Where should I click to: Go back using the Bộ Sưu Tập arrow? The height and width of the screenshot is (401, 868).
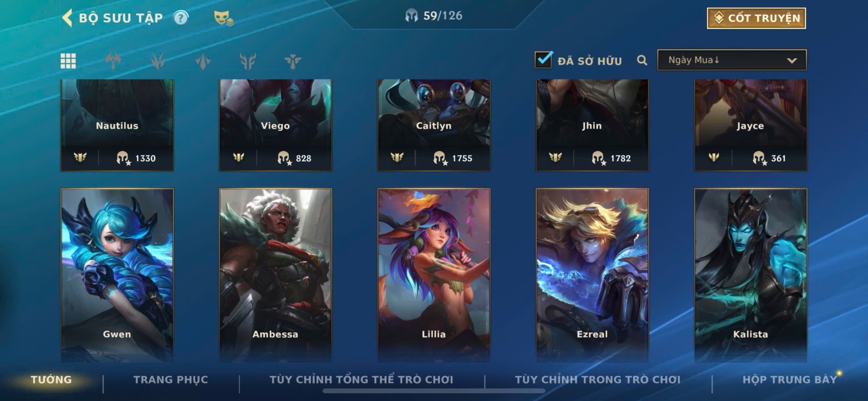[x=67, y=17]
